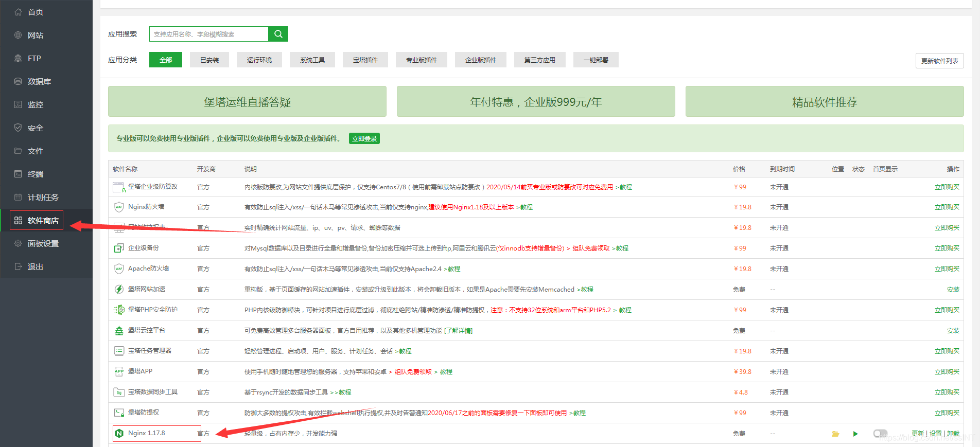
Task: Click 立即购买 for 堡塔防提权
Action: click(947, 413)
